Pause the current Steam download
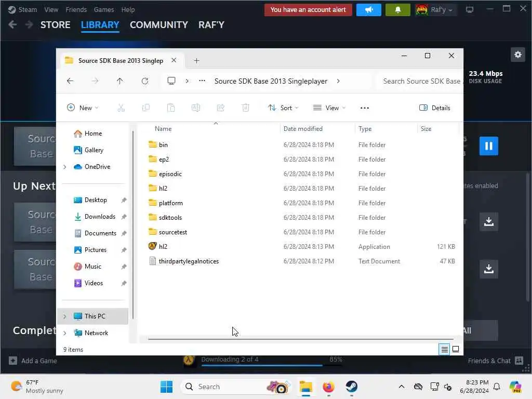This screenshot has height=399, width=532. [488, 146]
